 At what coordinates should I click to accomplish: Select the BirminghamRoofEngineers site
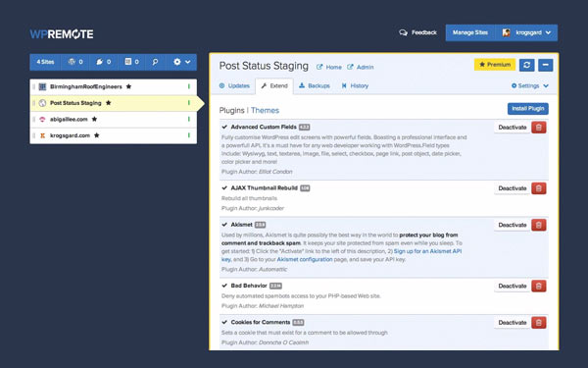tap(114, 86)
